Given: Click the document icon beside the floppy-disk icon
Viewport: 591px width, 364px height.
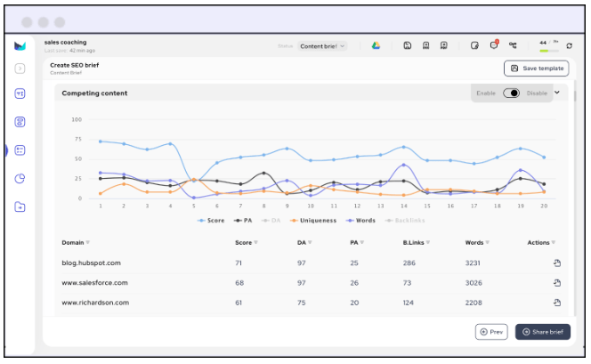Looking at the screenshot, I should (426, 45).
